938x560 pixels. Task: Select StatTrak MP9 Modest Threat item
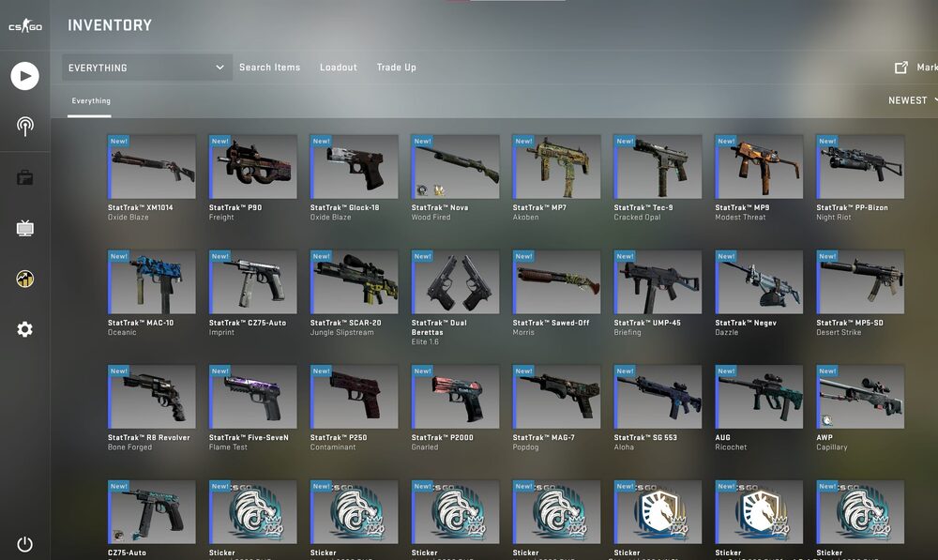tap(759, 166)
